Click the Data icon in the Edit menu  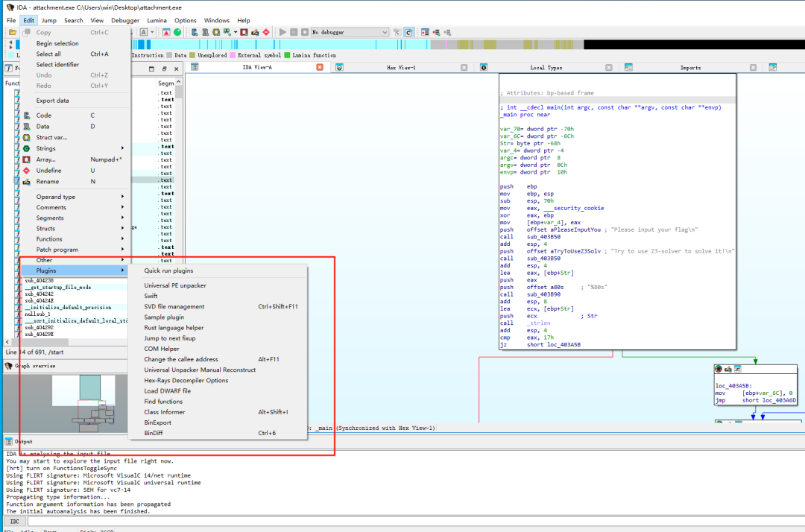coord(27,126)
